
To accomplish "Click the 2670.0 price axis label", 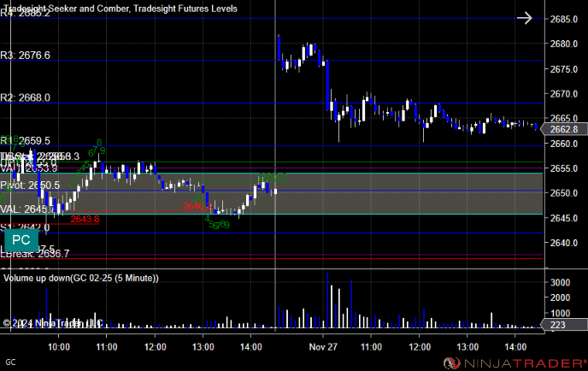I will (563, 94).
